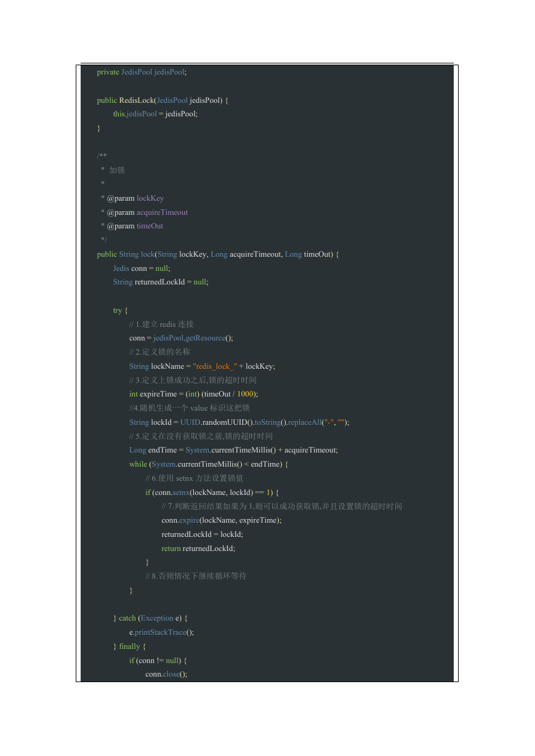Click the public String lock method signature
535x756 pixels.
tap(218, 254)
